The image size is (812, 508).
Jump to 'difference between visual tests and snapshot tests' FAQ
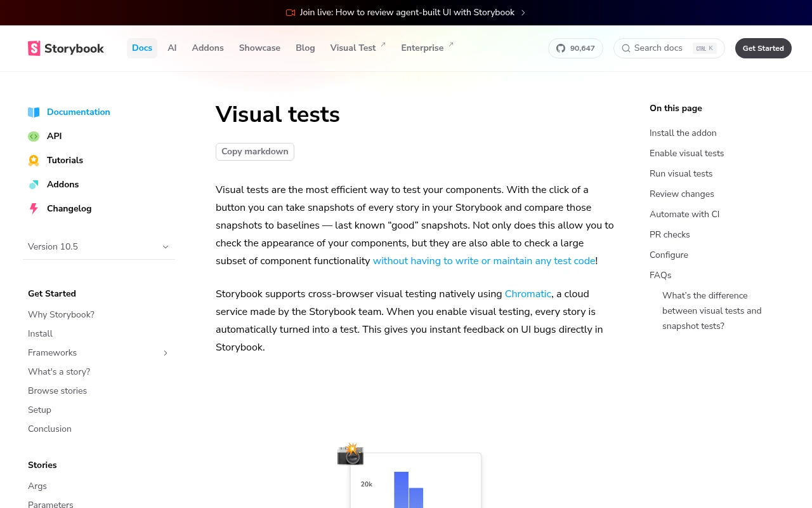point(712,311)
